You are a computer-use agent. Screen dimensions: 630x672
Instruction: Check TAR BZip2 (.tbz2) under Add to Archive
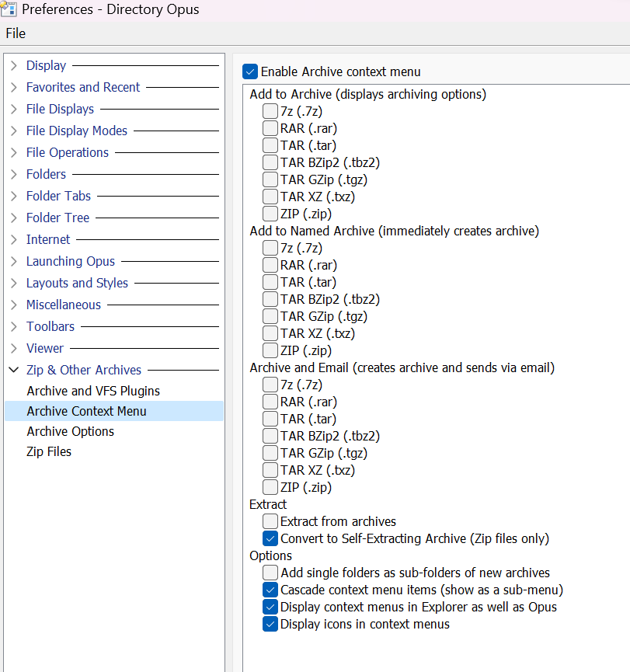click(x=270, y=162)
